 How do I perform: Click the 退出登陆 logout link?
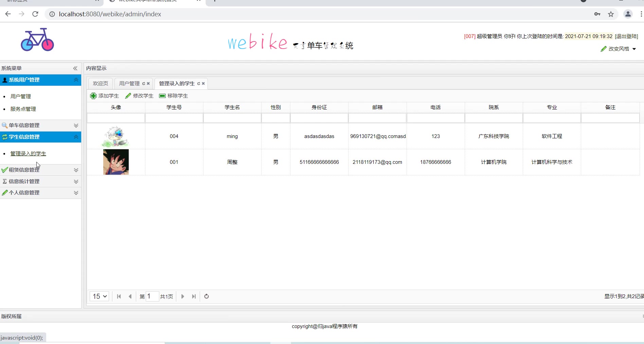coord(626,36)
